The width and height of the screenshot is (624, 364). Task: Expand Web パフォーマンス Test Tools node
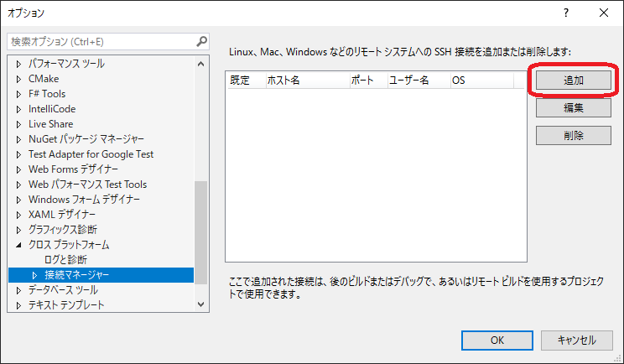18,185
